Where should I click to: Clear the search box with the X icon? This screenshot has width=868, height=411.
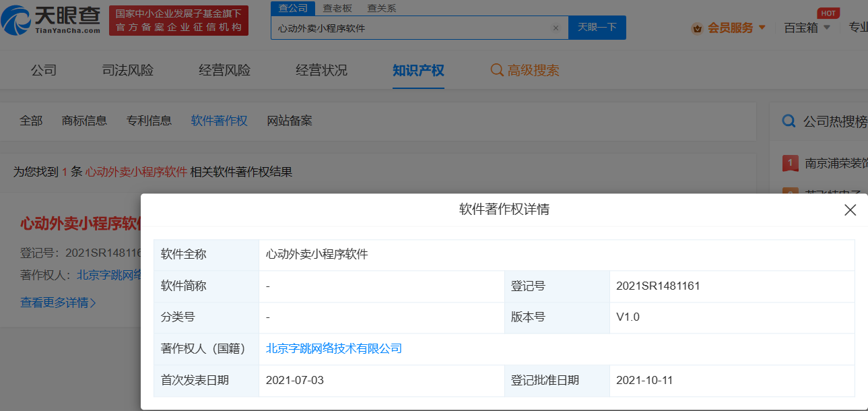point(556,28)
